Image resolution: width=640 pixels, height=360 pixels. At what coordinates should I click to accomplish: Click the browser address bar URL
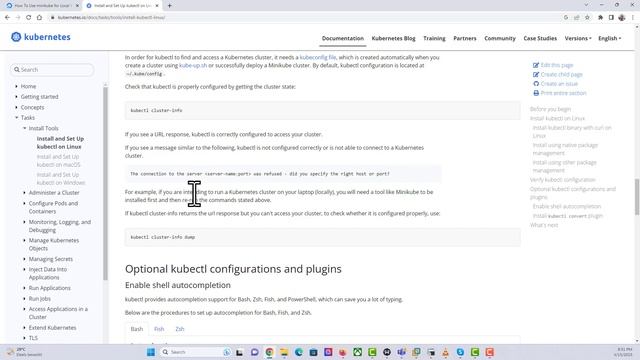[x=111, y=18]
